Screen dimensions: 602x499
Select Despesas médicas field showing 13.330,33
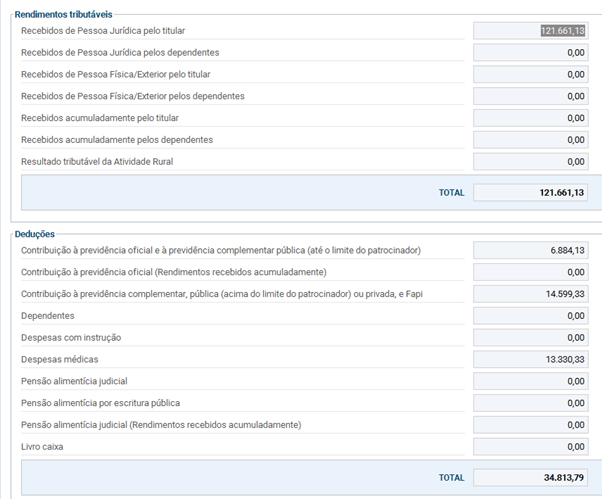[530, 359]
